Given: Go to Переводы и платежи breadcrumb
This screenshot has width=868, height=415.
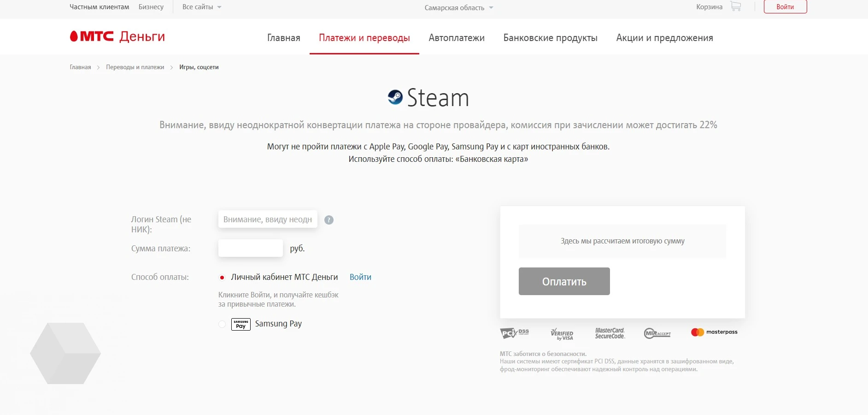Looking at the screenshot, I should tap(135, 67).
